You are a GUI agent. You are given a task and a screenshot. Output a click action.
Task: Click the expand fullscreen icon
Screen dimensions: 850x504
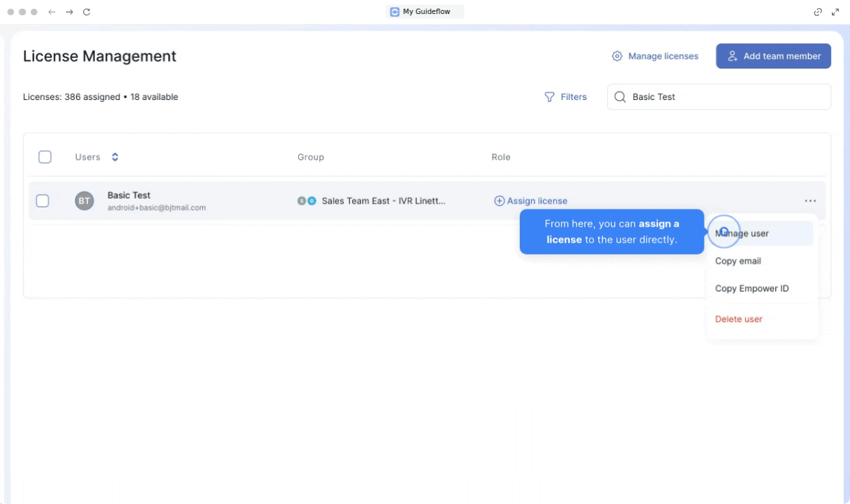[x=835, y=12]
